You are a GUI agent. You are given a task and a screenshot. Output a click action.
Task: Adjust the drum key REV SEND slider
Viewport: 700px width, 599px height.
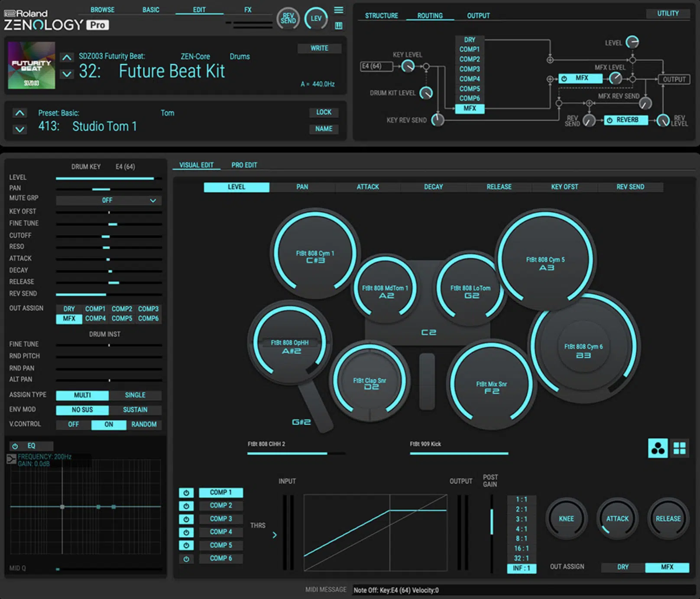109,294
